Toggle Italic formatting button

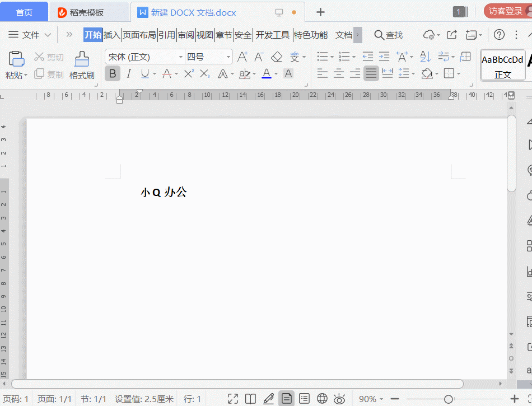[x=129, y=73]
